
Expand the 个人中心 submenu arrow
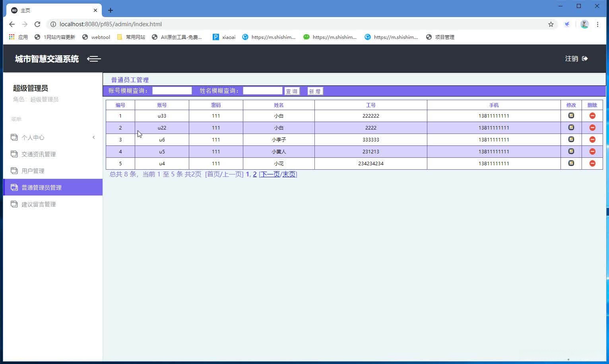coord(94,137)
